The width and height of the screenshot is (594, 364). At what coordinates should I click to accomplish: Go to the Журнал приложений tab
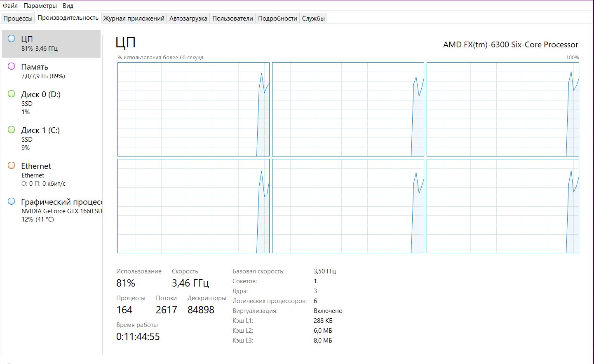tap(134, 18)
